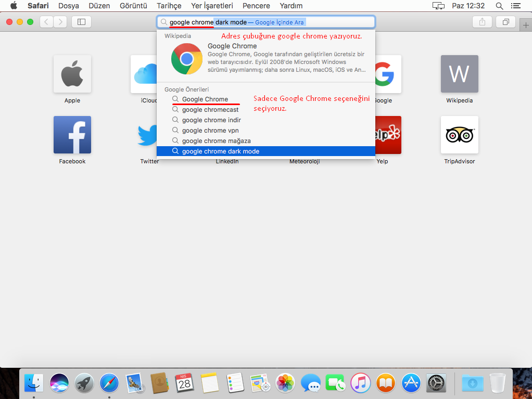532x399 pixels.
Task: Open Contacts book icon in Dock
Action: [159, 383]
